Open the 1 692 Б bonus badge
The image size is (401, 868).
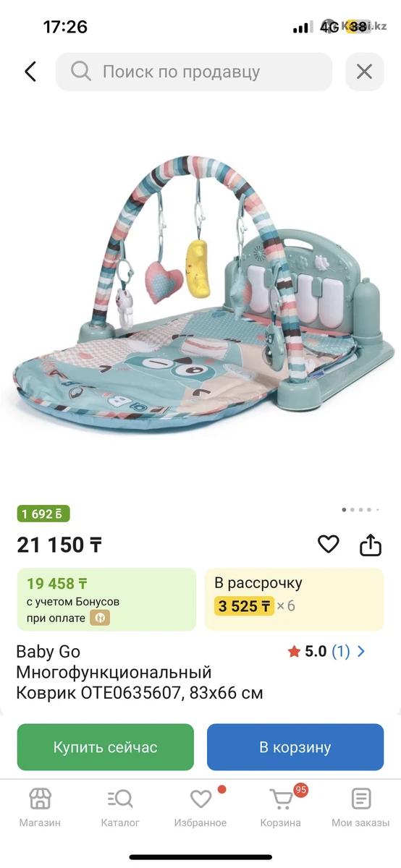click(x=43, y=514)
